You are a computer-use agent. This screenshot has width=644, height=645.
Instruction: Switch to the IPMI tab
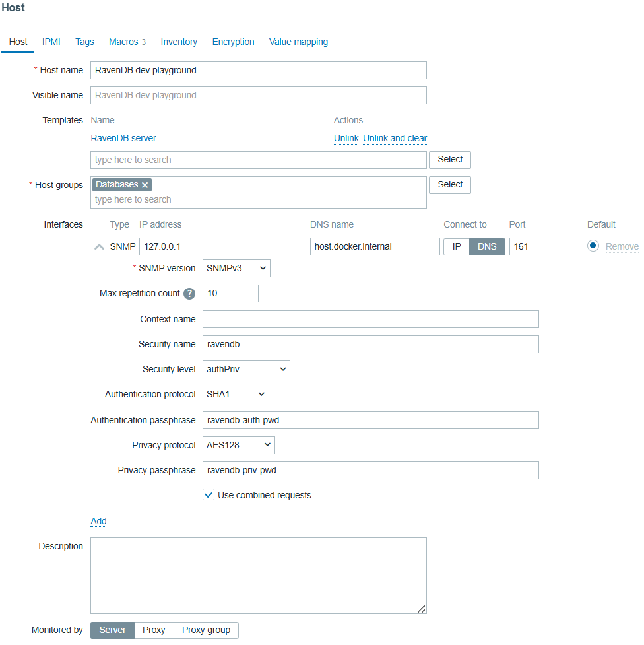pos(51,42)
